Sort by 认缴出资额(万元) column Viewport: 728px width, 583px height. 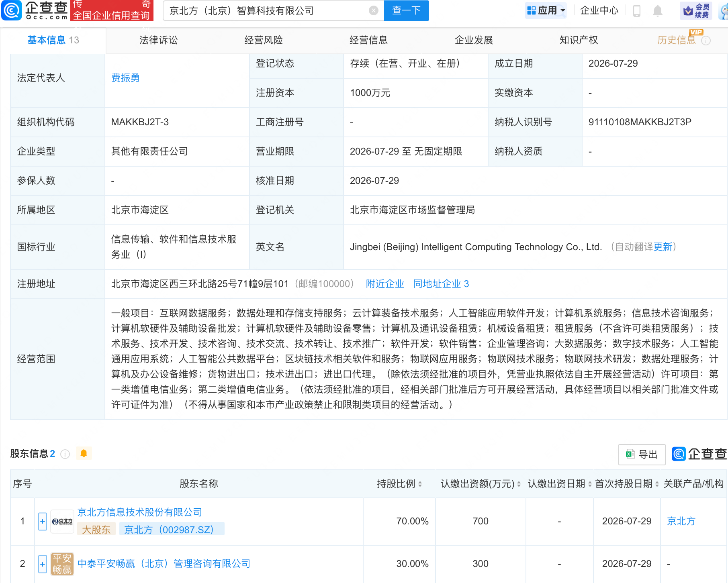pos(519,484)
